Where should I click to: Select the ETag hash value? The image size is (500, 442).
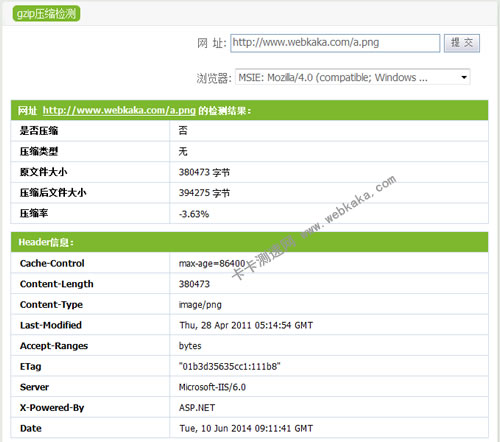click(229, 367)
